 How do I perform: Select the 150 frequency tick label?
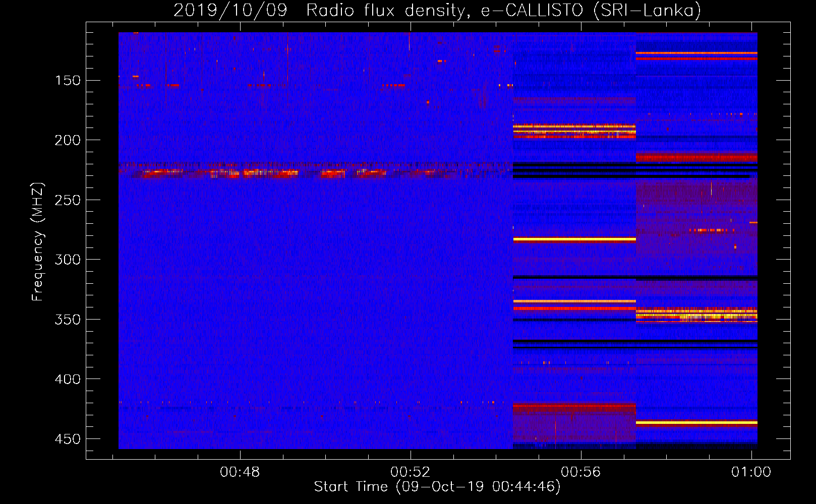pos(68,81)
